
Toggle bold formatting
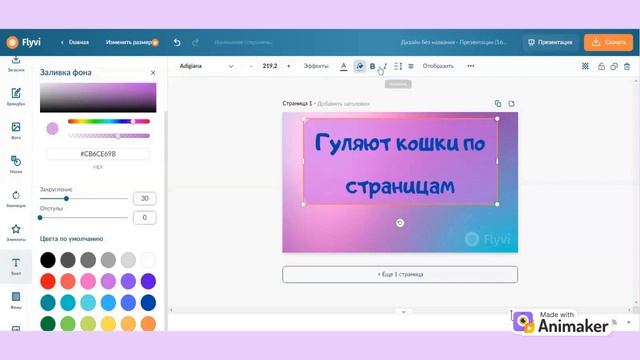(x=372, y=66)
